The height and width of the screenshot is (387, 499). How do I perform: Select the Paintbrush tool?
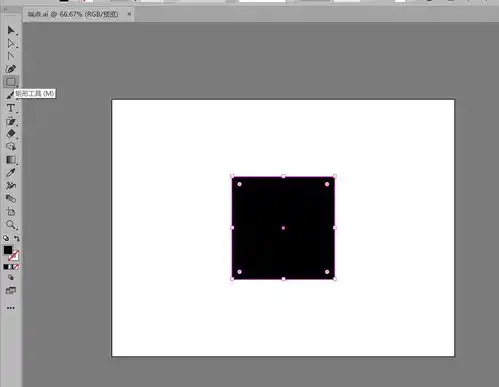(10, 95)
